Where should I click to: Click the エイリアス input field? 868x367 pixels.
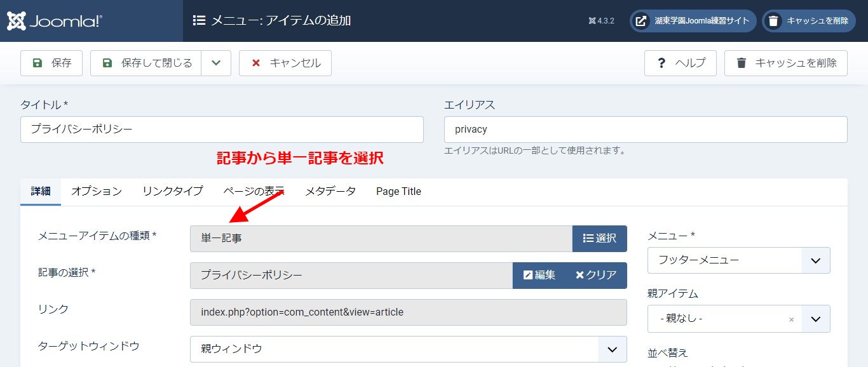tap(646, 130)
